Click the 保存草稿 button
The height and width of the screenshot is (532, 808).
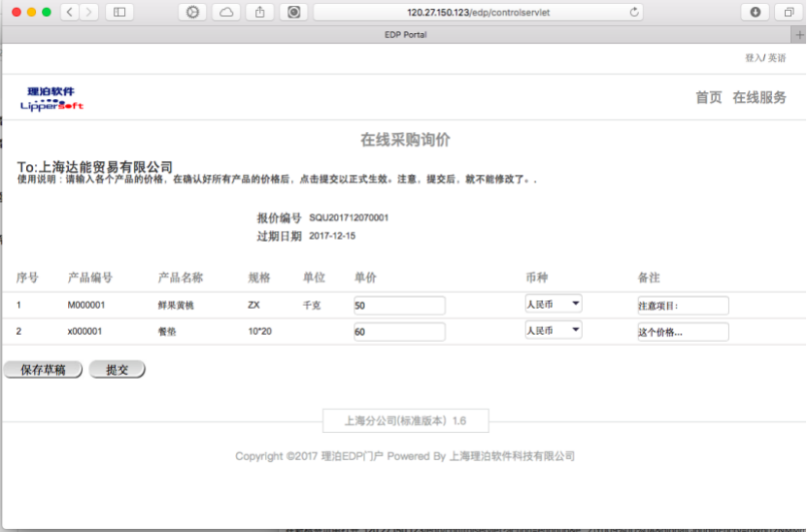[42, 370]
